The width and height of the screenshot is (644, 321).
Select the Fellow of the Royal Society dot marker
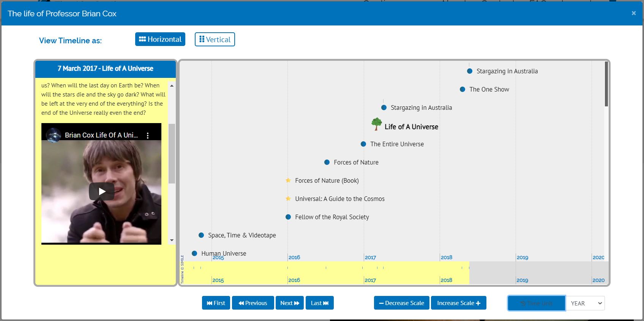pos(288,217)
